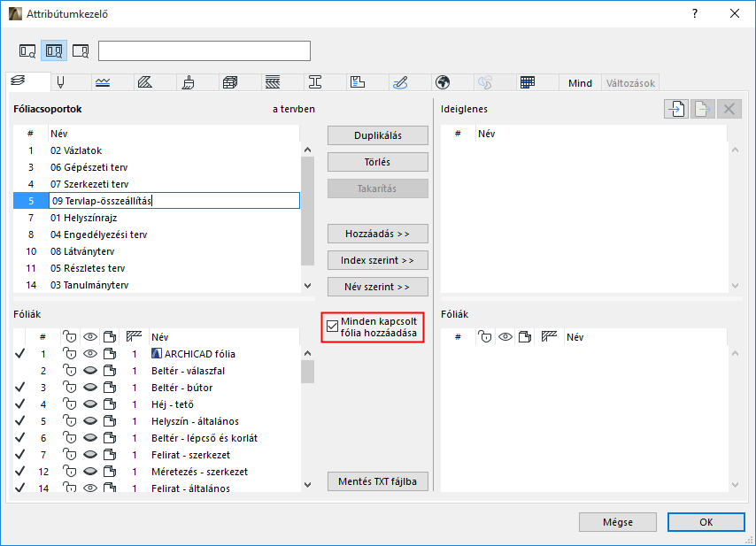The height and width of the screenshot is (546, 756).
Task: Select the 03 Tanulményterv row
Action: click(157, 285)
